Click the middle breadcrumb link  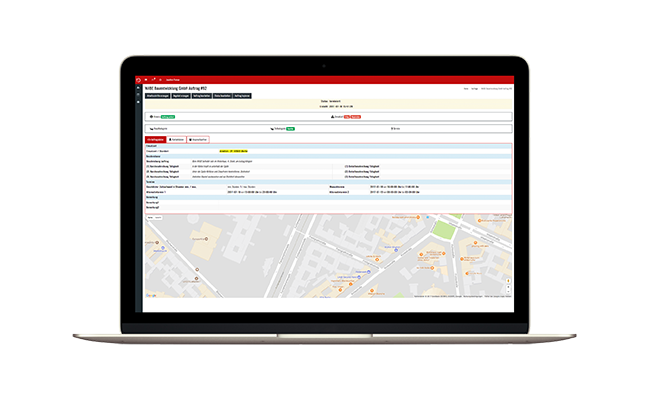pyautogui.click(x=475, y=89)
